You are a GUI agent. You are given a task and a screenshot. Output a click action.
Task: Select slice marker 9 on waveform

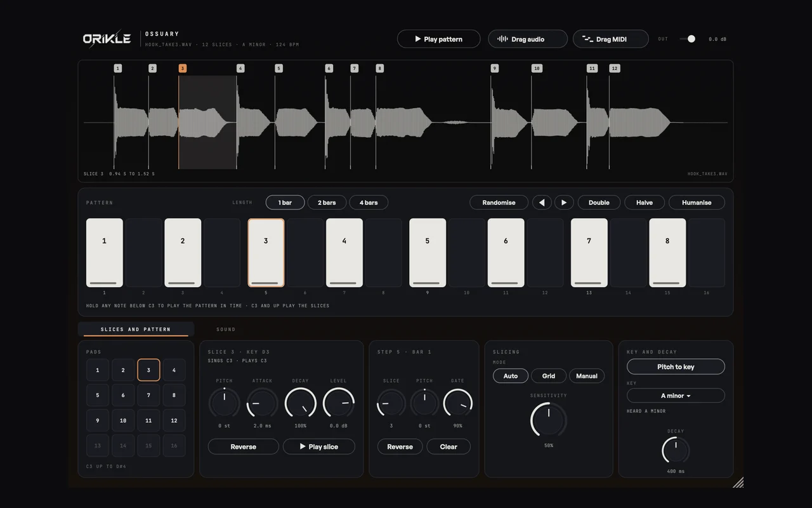(495, 68)
